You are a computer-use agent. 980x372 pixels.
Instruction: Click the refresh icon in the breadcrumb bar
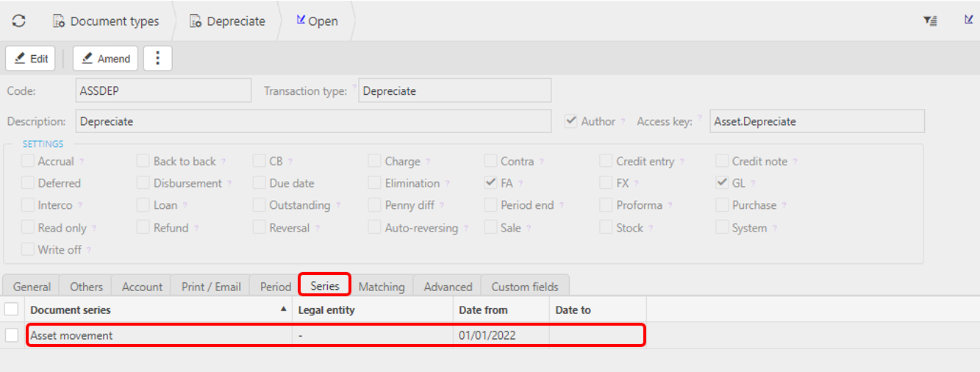click(x=19, y=21)
